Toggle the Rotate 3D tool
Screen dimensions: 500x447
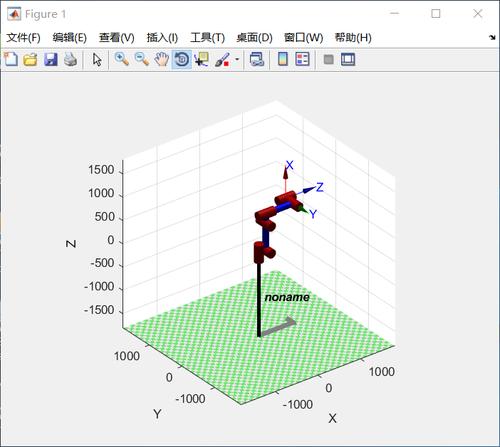tap(182, 60)
